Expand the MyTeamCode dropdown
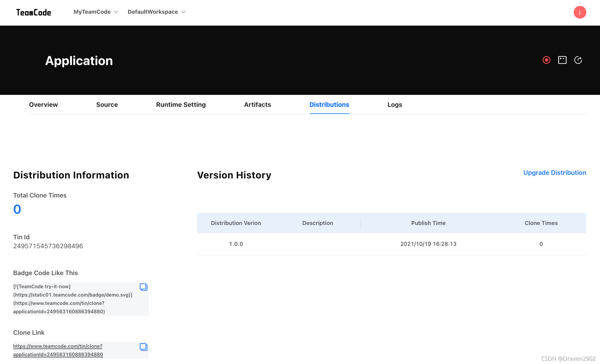 [96, 12]
